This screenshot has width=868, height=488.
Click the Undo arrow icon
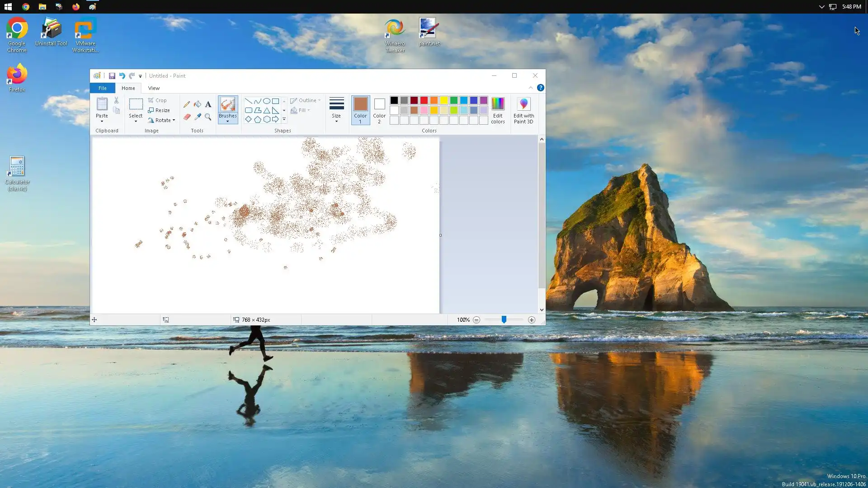point(122,76)
